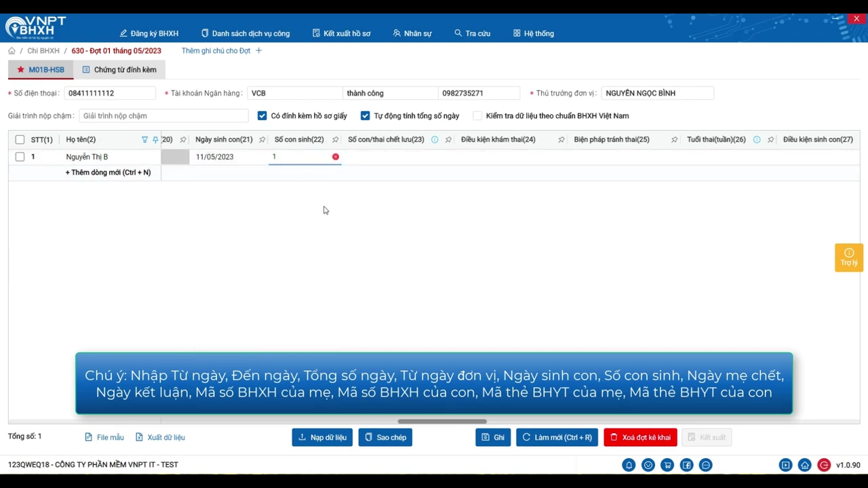
Task: Click the Giải trình nộp chậm input field
Action: pyautogui.click(x=163, y=116)
